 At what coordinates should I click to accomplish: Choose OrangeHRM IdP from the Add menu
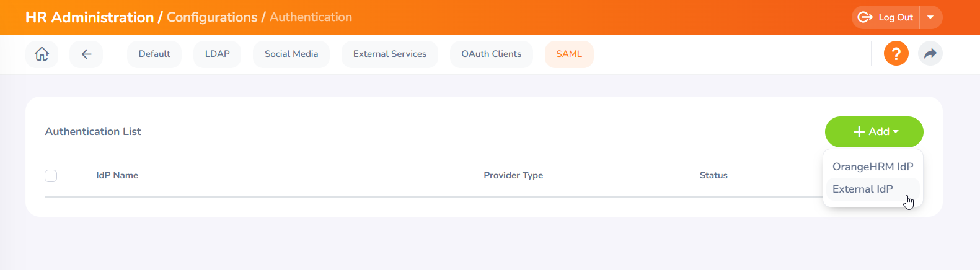coord(872,167)
